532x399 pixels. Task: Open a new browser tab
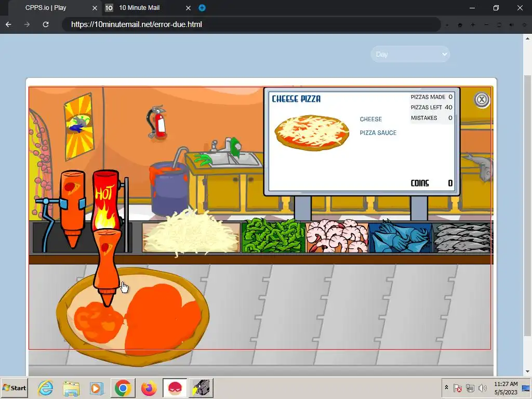tap(202, 8)
